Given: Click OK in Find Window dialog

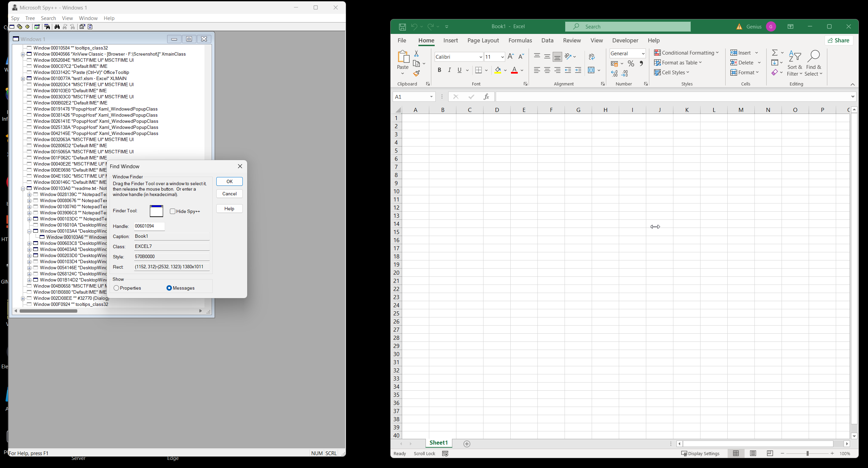Looking at the screenshot, I should tap(230, 181).
